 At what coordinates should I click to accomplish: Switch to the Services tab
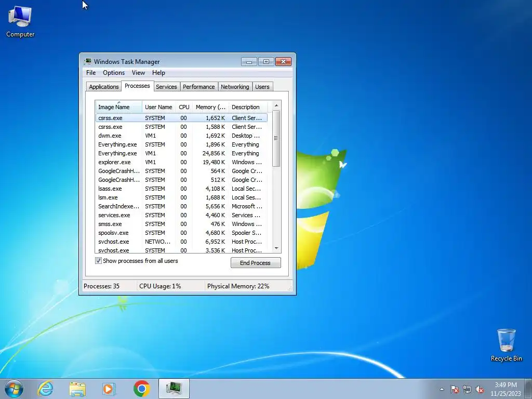point(166,87)
